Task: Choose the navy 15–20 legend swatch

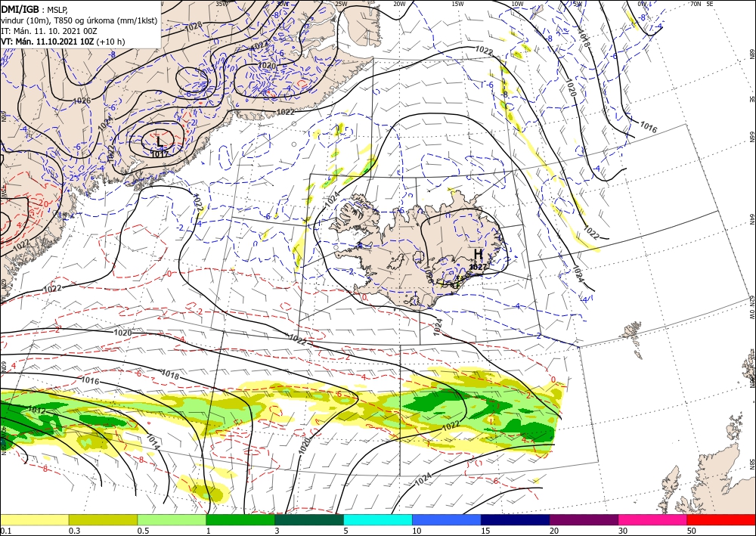Action: (516, 519)
